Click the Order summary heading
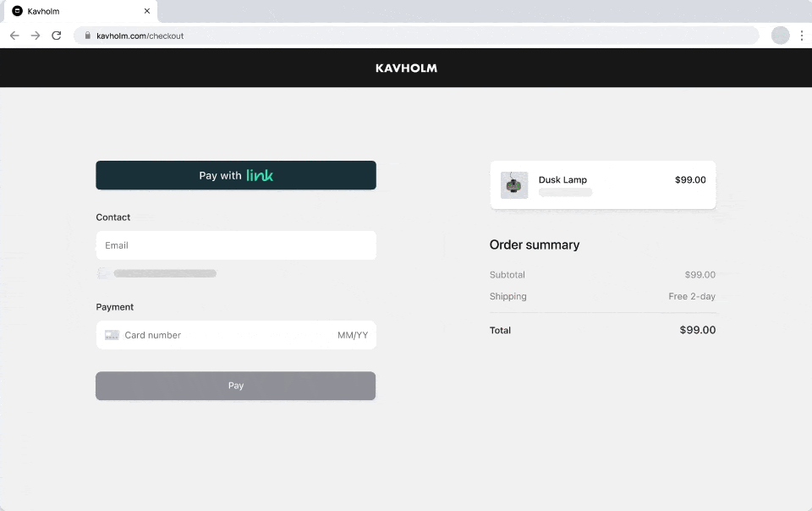 click(535, 245)
